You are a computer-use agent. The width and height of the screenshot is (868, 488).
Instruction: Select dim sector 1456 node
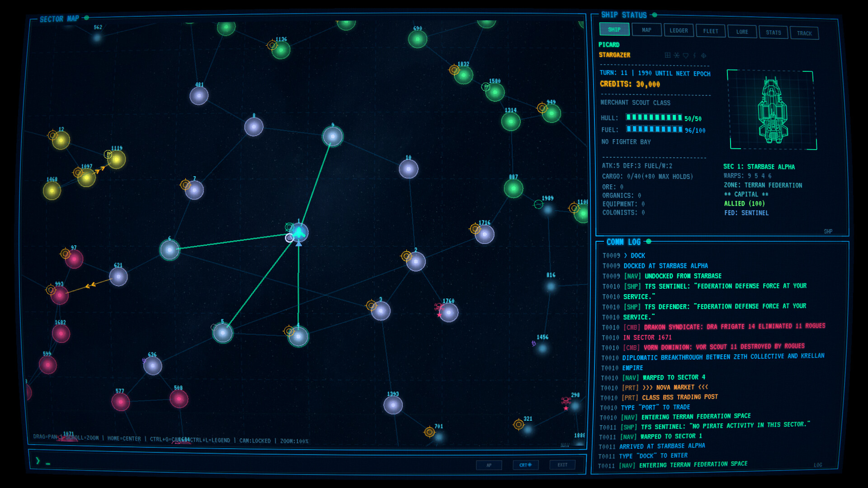pos(542,348)
